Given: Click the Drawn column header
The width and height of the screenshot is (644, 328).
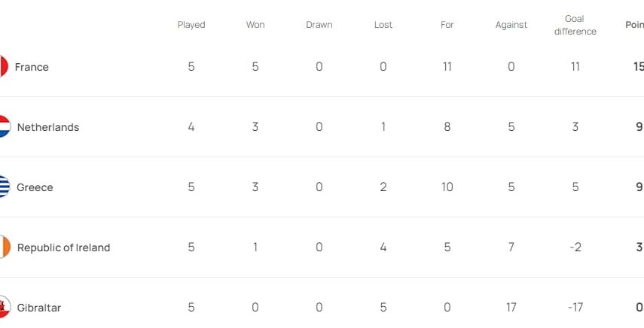Looking at the screenshot, I should click(319, 25).
